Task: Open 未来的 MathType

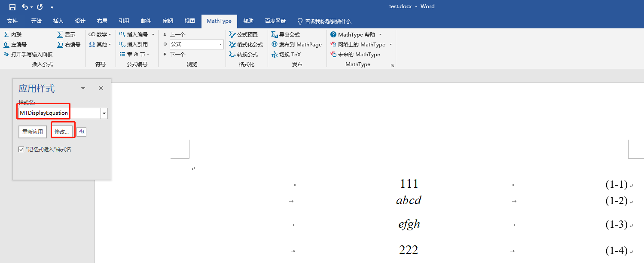Action: (x=355, y=54)
